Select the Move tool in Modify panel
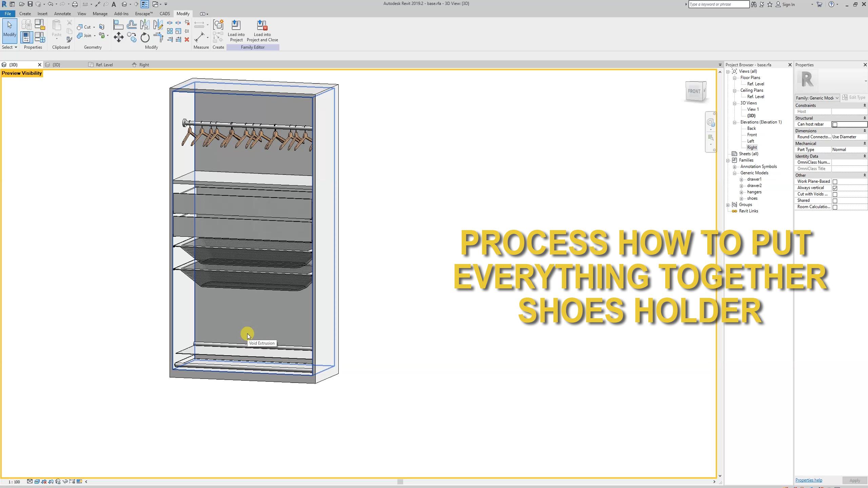Viewport: 868px width, 488px height. [119, 37]
